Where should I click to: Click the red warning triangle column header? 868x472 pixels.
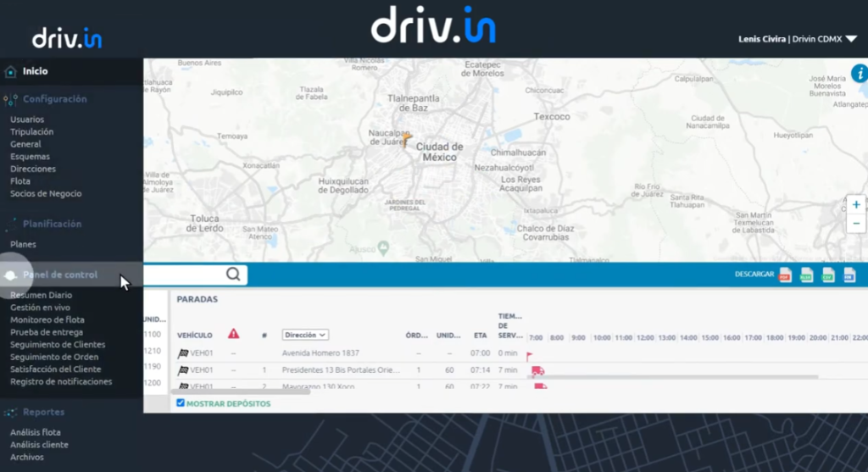click(x=234, y=334)
